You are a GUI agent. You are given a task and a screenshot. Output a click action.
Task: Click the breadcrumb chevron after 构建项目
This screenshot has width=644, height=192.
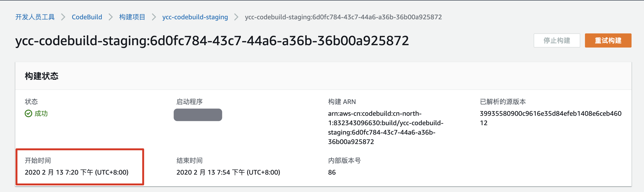[x=154, y=17]
